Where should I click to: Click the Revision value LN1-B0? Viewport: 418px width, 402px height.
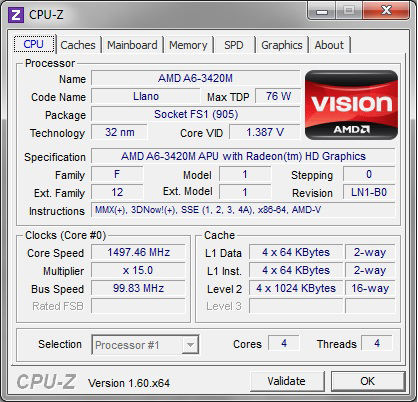click(369, 192)
